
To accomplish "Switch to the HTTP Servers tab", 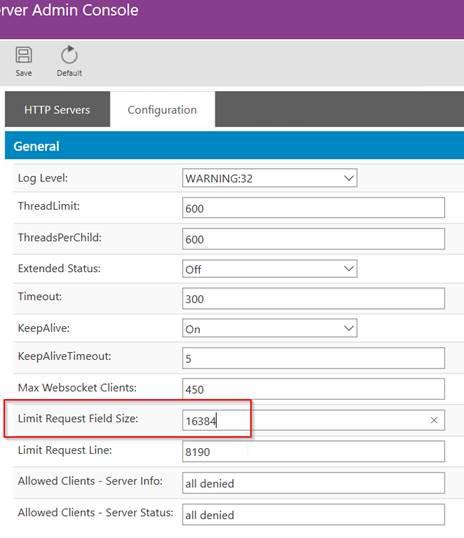I will tap(57, 109).
